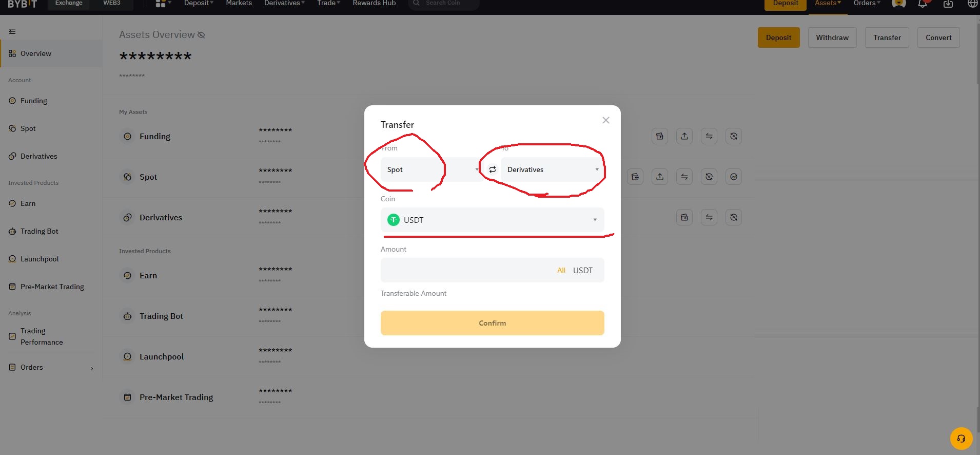Viewport: 980px width, 455px height.
Task: Open the language globe icon
Action: tap(972, 4)
